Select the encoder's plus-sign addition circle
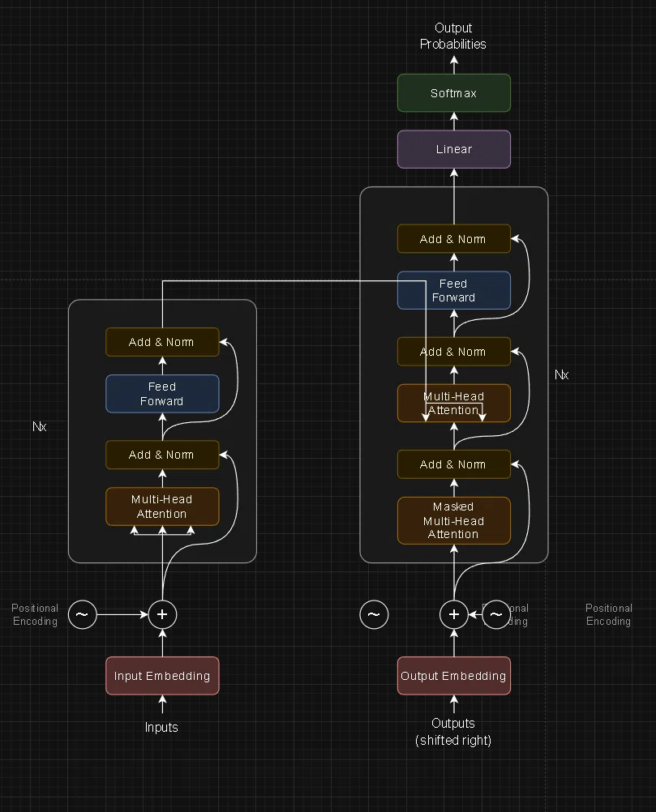The width and height of the screenshot is (656, 812). click(x=162, y=615)
